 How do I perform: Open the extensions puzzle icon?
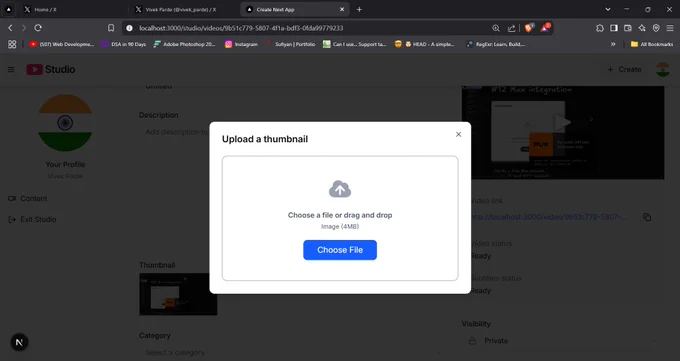(600, 28)
